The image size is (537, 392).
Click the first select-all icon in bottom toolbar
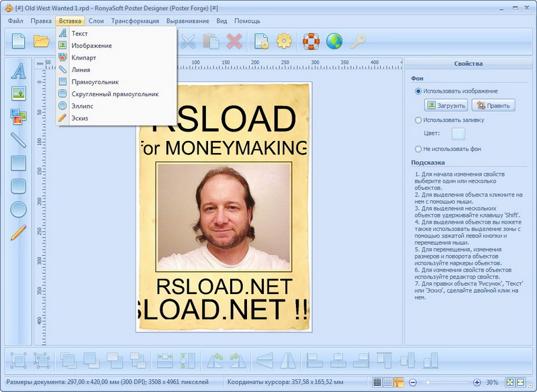click(x=19, y=360)
